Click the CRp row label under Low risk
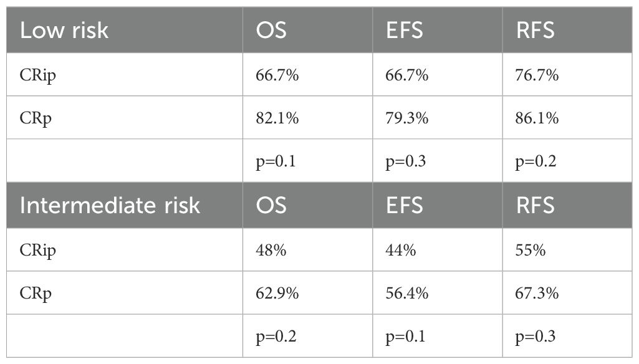639x364 pixels. (x=36, y=118)
